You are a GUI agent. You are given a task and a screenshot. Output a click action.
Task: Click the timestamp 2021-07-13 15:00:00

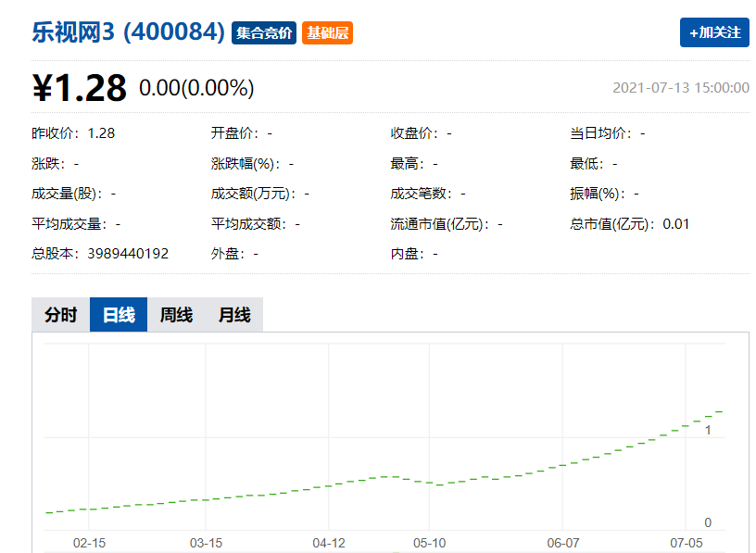click(681, 88)
